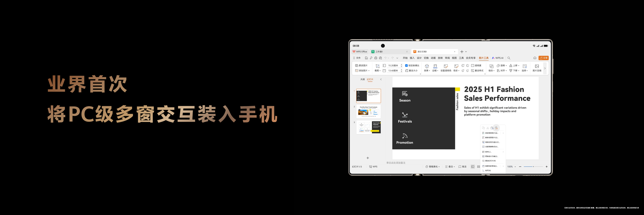Click 批注 comment button in status bar
Viewport: 644px width, 215px height.
pos(463,167)
